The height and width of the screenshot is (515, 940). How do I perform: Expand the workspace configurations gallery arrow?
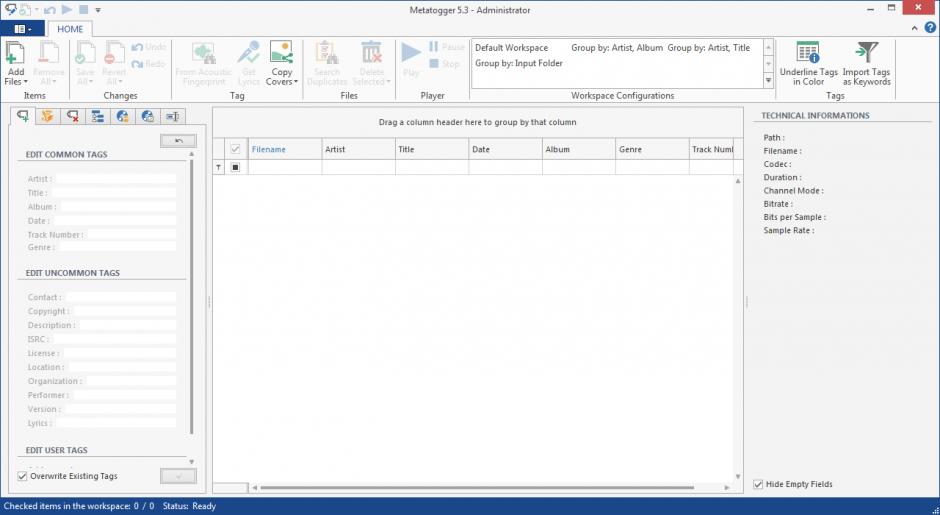click(769, 80)
